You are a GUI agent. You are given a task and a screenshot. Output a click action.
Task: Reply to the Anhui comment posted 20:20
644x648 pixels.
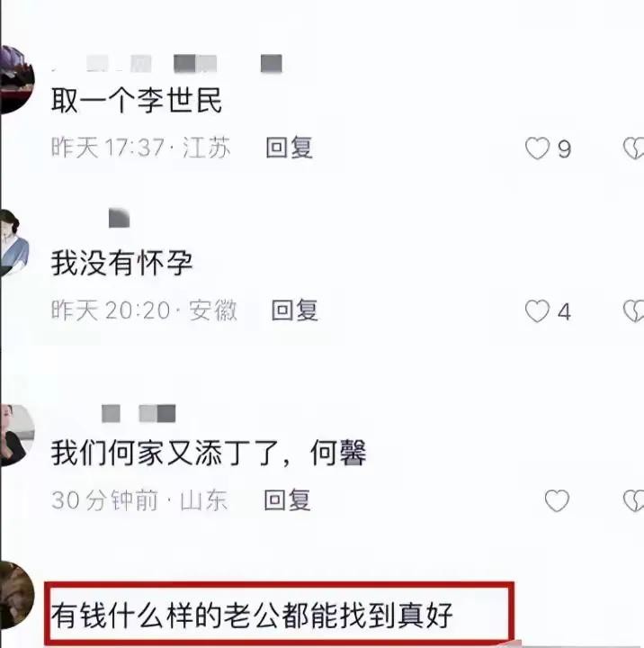click(294, 310)
